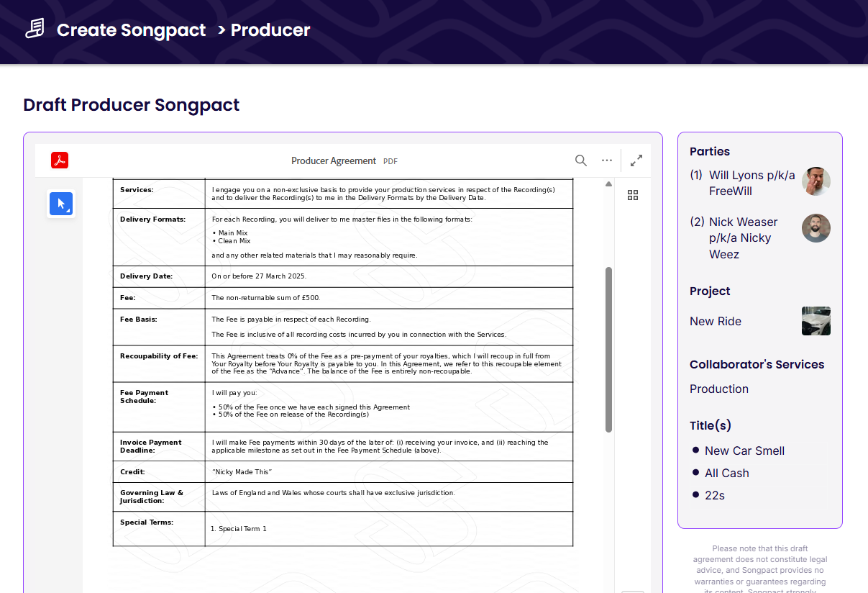Select the blue pointer selection tool
The width and height of the screenshot is (868, 593).
[61, 204]
